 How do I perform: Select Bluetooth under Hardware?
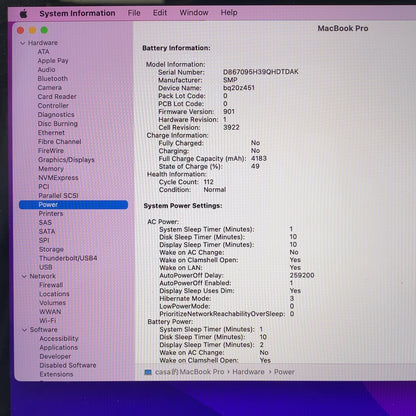[53, 79]
